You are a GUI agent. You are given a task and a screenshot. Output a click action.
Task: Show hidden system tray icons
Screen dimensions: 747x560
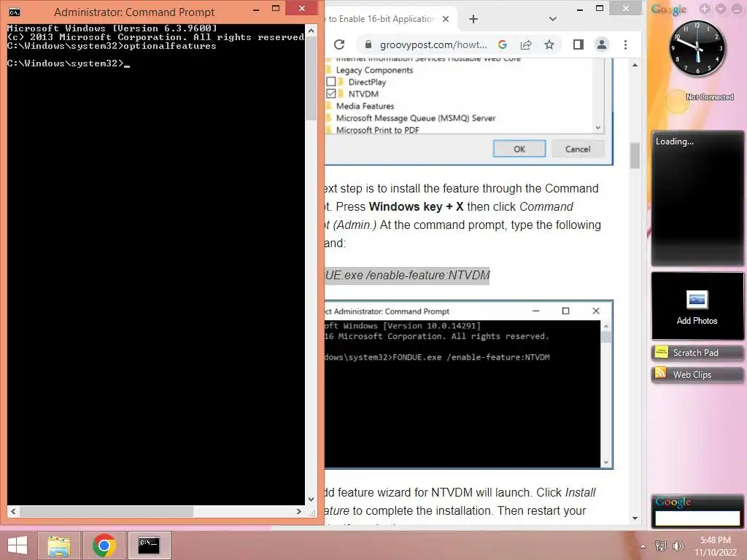(643, 546)
